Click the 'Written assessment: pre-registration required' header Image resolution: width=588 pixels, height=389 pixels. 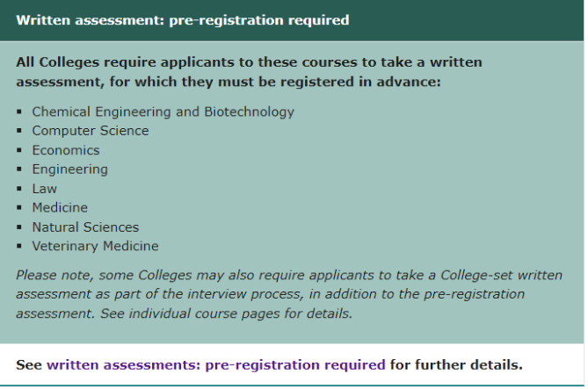click(182, 19)
